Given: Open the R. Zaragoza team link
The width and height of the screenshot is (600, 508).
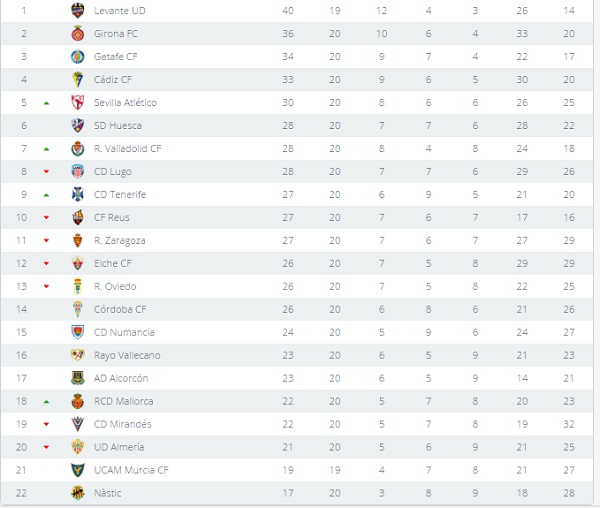Looking at the screenshot, I should (x=120, y=241).
